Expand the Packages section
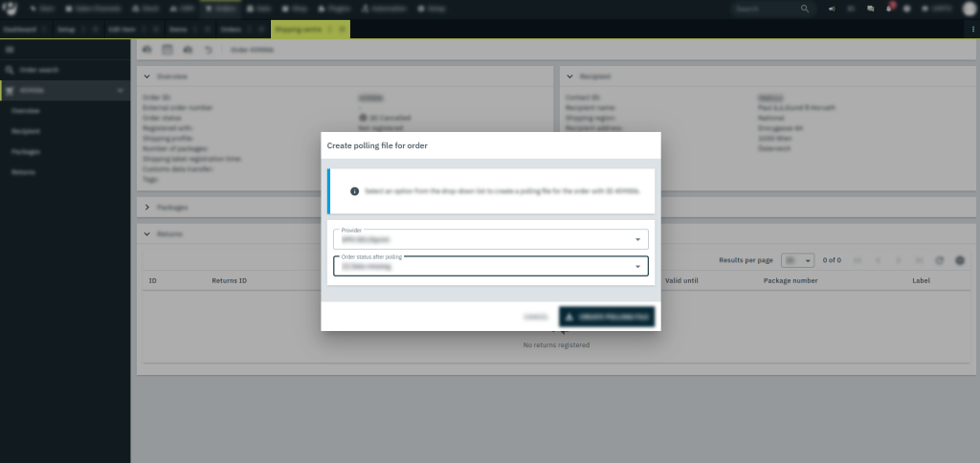The image size is (980, 463). (147, 207)
